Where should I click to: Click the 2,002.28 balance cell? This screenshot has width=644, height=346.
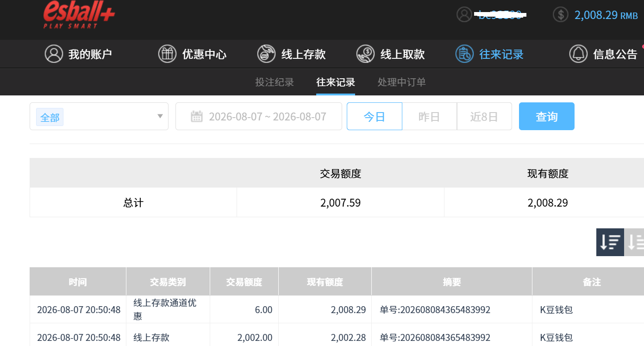click(348, 338)
